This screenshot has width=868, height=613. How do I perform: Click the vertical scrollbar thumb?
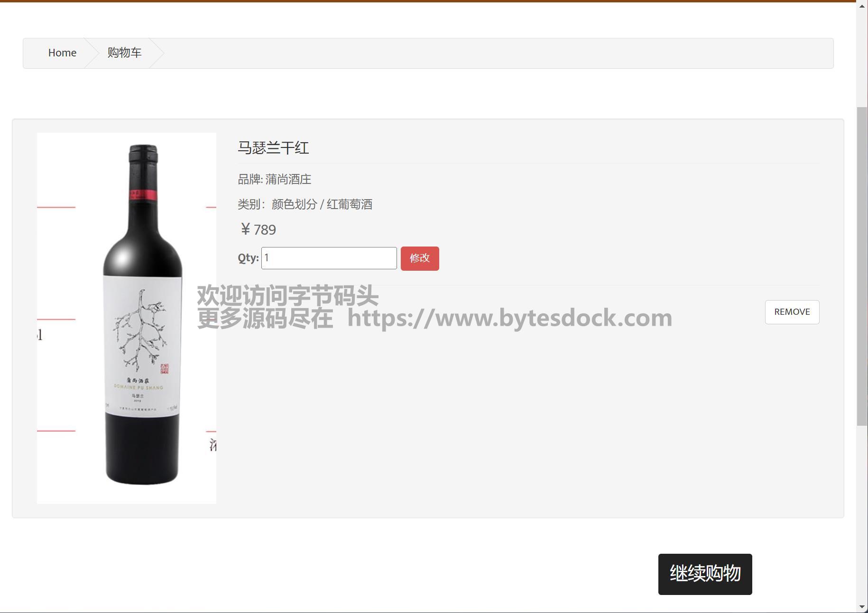click(862, 266)
